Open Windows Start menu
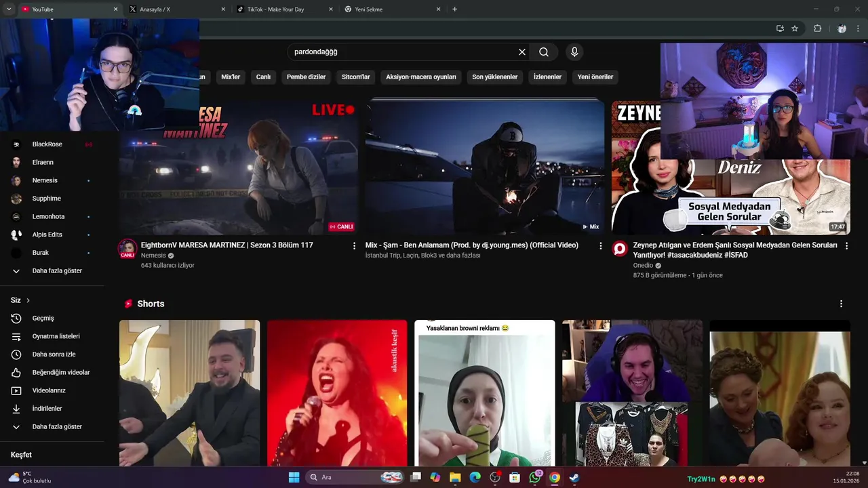Viewport: 868px width, 488px height. click(x=294, y=477)
